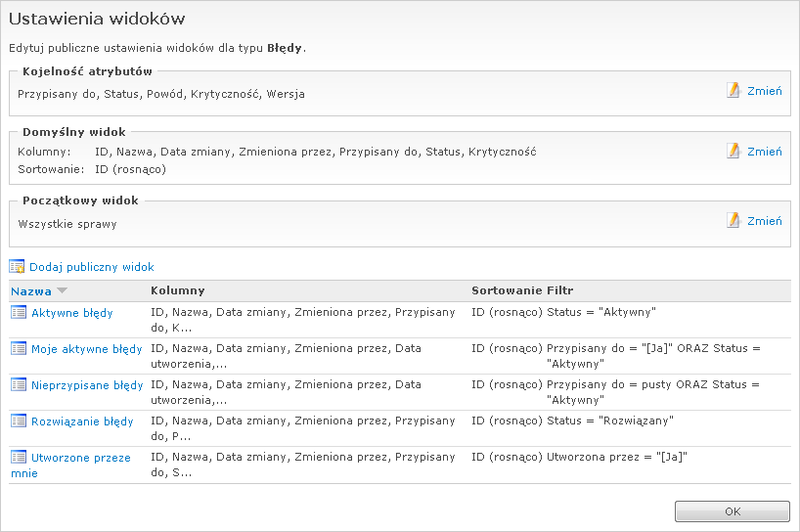
Task: Click the edit icon for Początkowy widok
Action: (733, 220)
